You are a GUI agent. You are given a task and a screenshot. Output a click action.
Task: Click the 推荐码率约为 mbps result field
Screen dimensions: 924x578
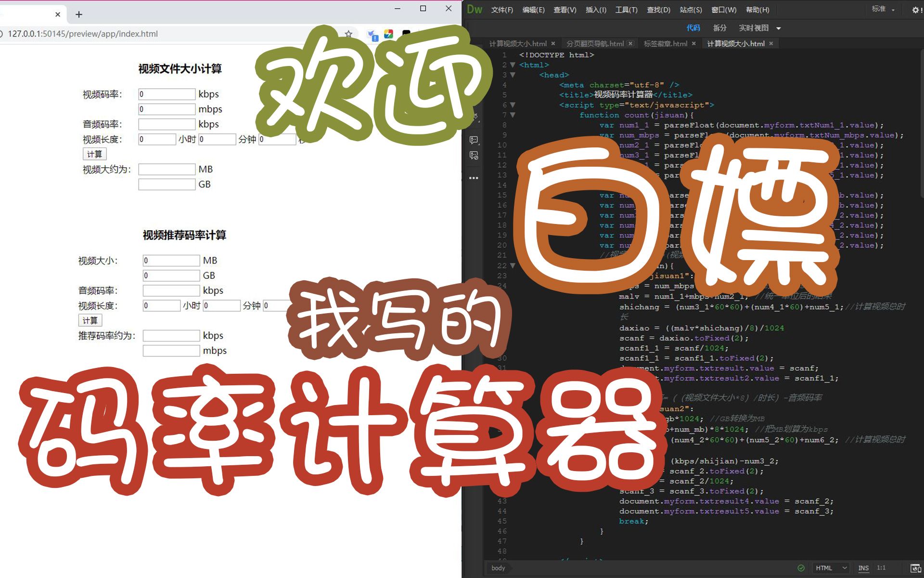pyautogui.click(x=171, y=351)
